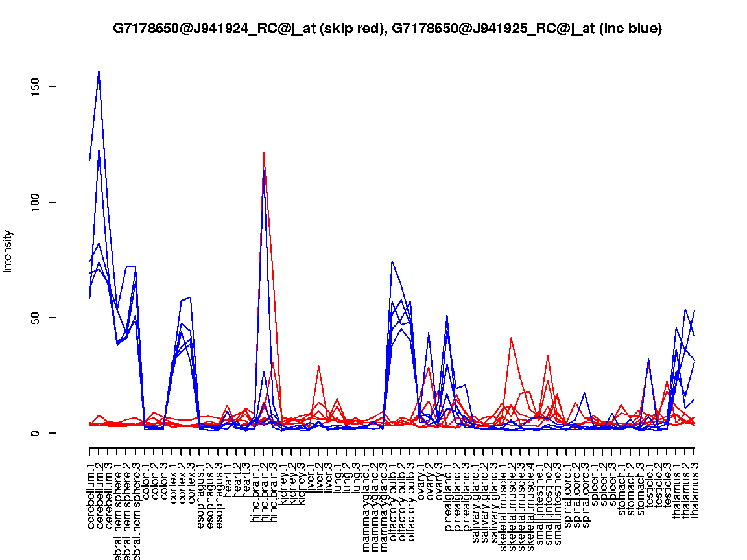Viewport: 747px width, 560px height.
Task: Select the red peak above liver
Action: pyautogui.click(x=318, y=366)
